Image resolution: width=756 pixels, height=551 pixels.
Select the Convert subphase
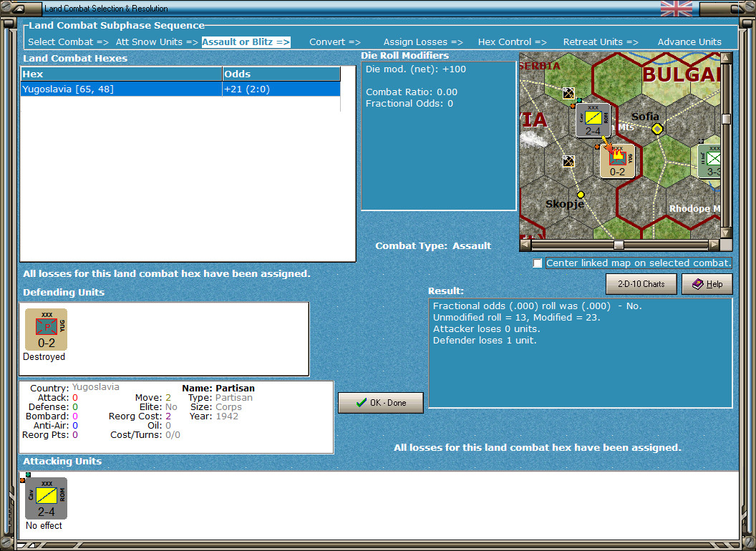coord(335,42)
